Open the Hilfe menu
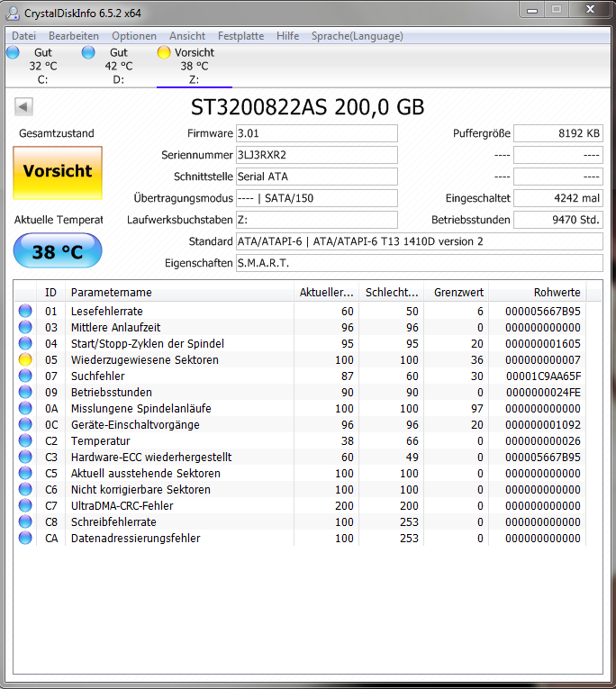The image size is (616, 689). [288, 36]
